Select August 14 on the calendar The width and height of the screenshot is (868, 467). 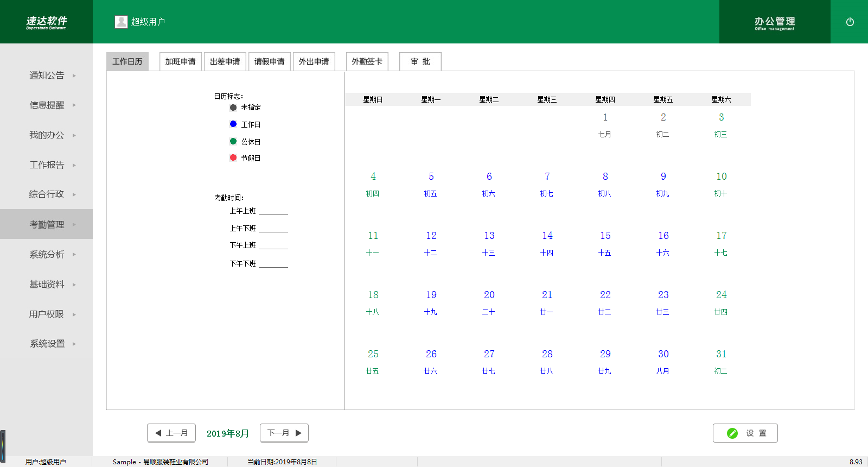(x=547, y=236)
